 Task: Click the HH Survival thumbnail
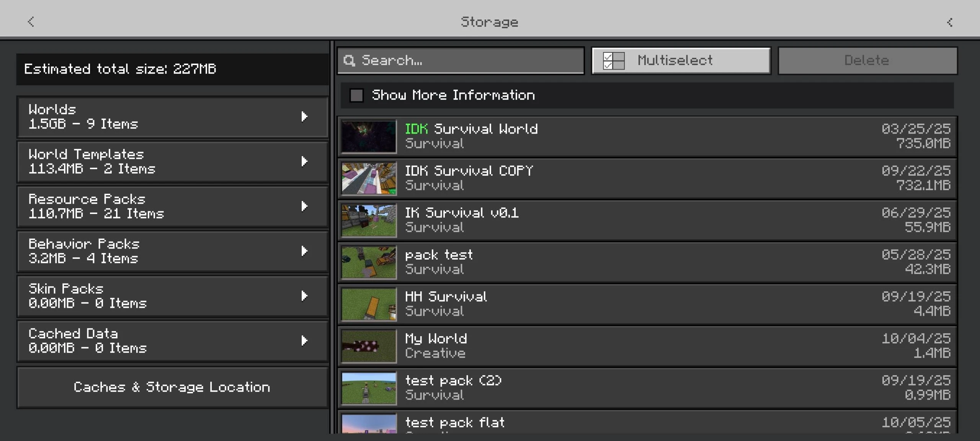click(369, 304)
